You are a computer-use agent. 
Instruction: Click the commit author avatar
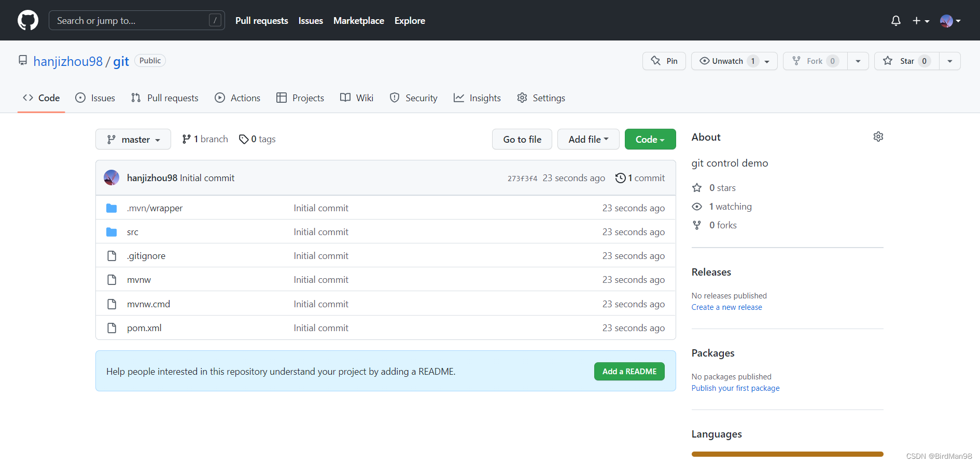pos(111,178)
